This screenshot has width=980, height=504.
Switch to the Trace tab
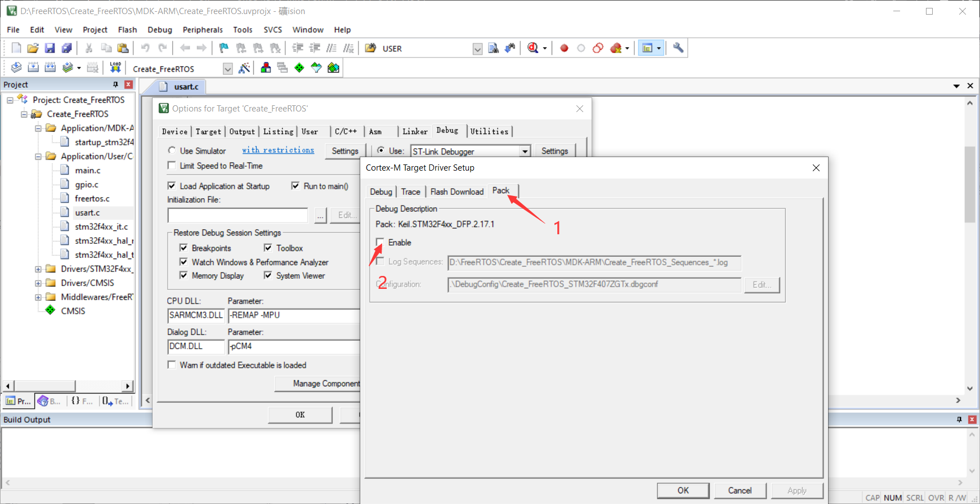pyautogui.click(x=410, y=191)
